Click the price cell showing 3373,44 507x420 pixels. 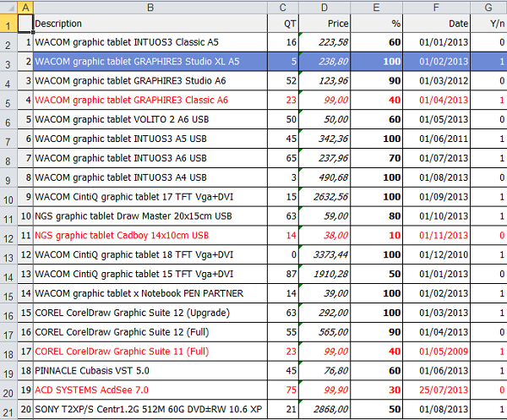click(x=324, y=255)
